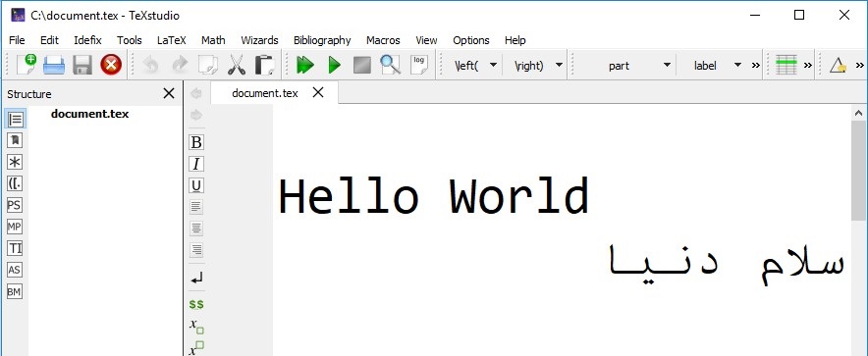Open the LaTeX menu

point(172,40)
